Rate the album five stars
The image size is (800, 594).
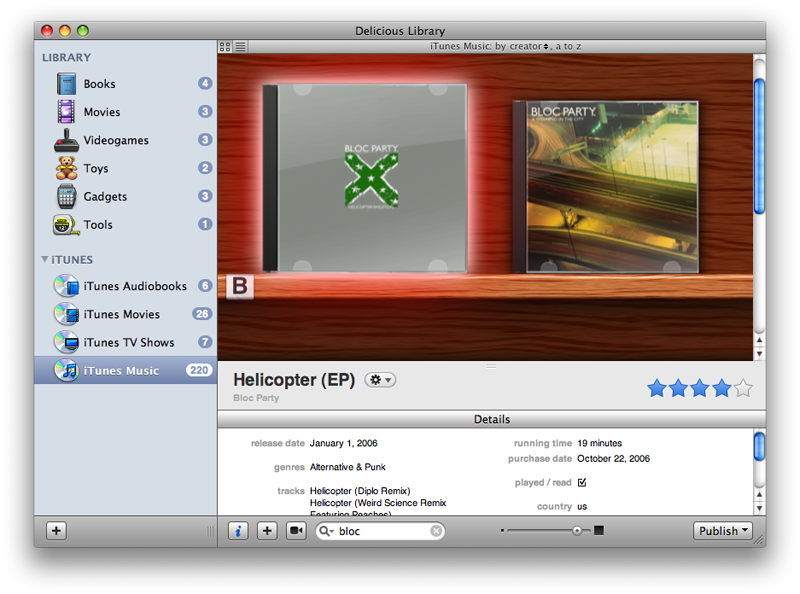pyautogui.click(x=743, y=388)
